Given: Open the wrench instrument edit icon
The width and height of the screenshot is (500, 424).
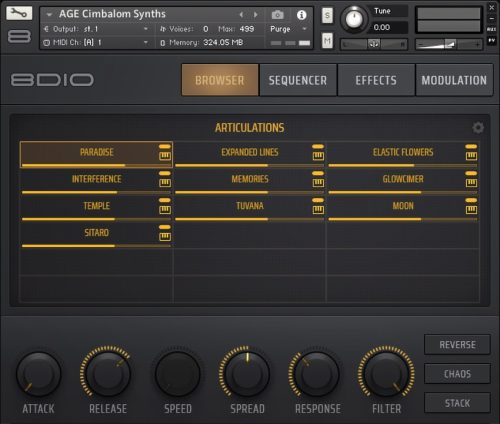Looking at the screenshot, I should click(19, 13).
